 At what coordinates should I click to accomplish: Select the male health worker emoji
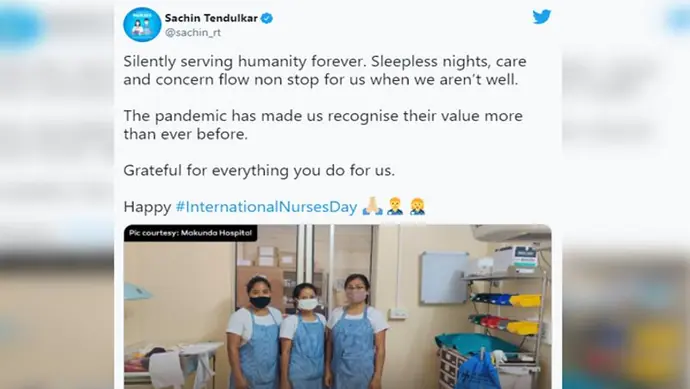[395, 206]
